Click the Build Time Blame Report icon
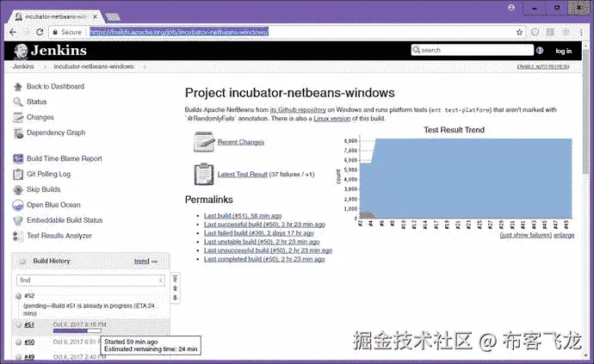Image resolution: width=594 pixels, height=364 pixels. (x=18, y=158)
